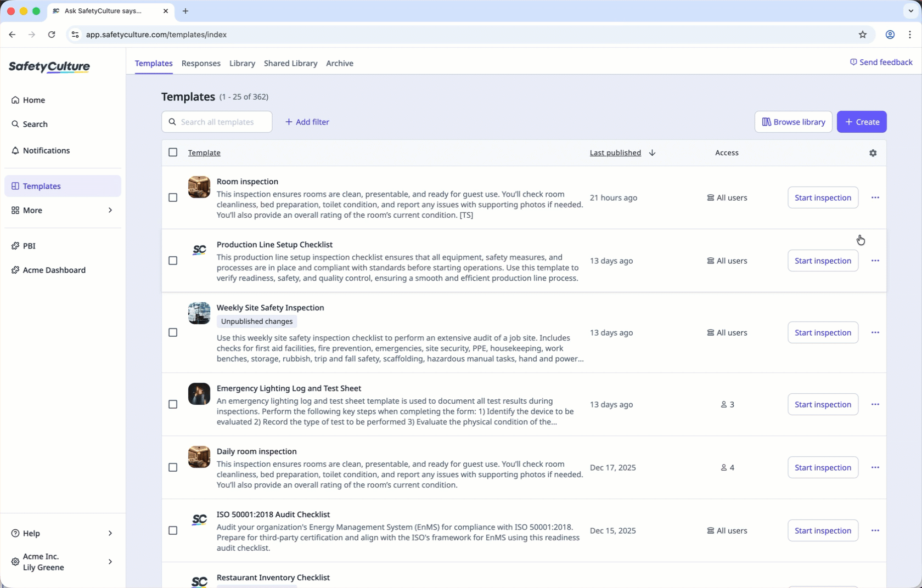
Task: Toggle the select-all templates checkbox
Action: 173,152
